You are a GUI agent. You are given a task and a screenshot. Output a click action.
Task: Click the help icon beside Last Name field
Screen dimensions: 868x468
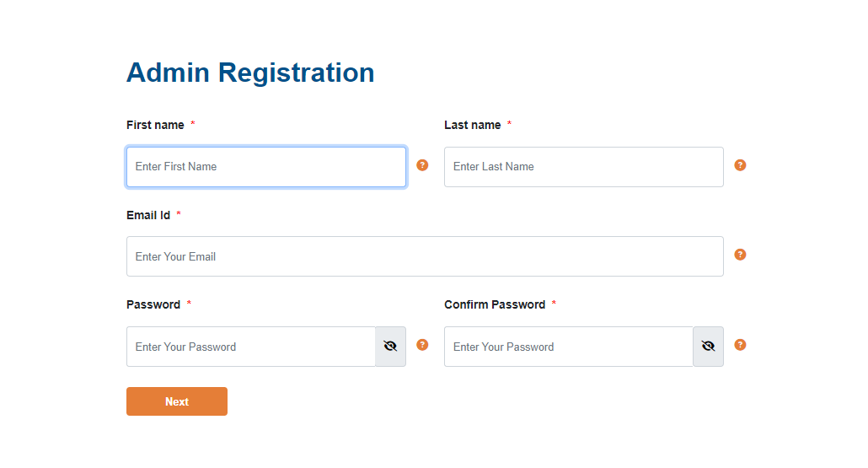740,165
